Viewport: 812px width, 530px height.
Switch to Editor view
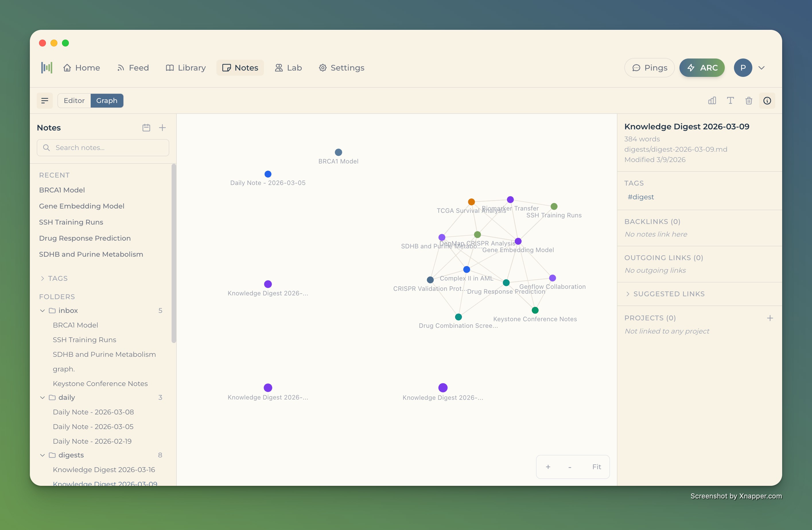pos(74,101)
